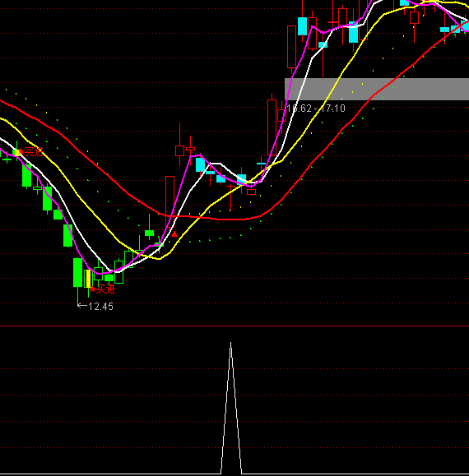Select the cyan candle at top right edge

465,25
